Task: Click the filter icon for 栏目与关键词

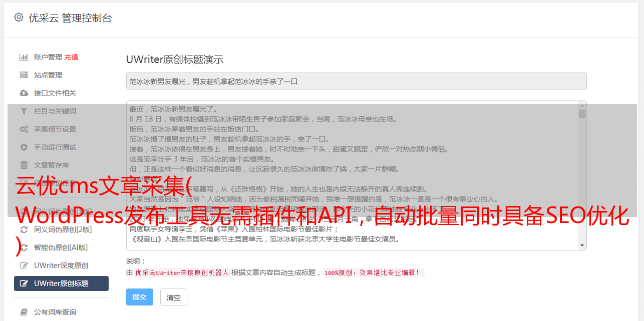Action: pyautogui.click(x=24, y=111)
